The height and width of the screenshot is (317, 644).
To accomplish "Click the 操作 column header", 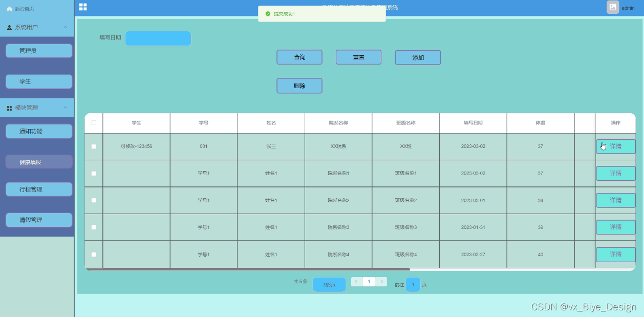I will pos(616,123).
